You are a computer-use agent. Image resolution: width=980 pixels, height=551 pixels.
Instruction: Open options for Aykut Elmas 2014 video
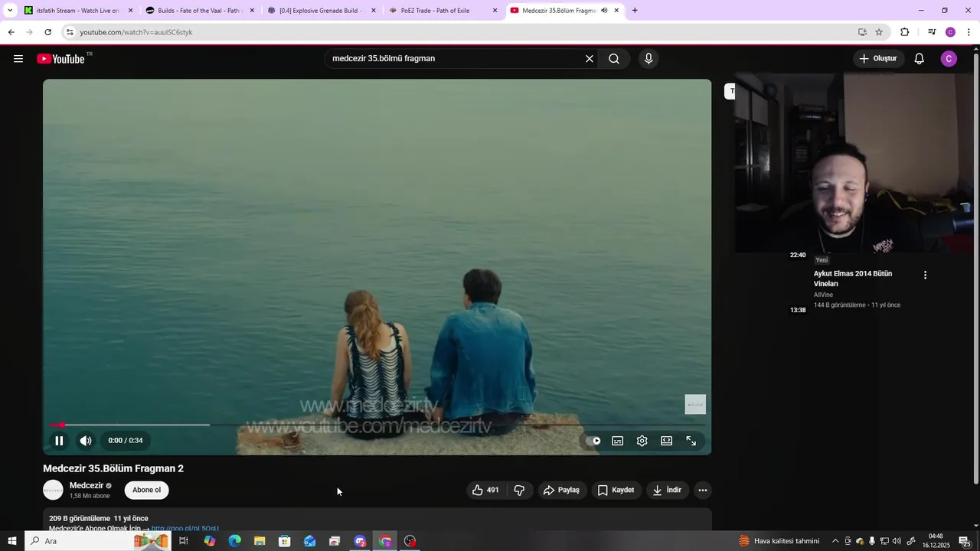(x=925, y=275)
